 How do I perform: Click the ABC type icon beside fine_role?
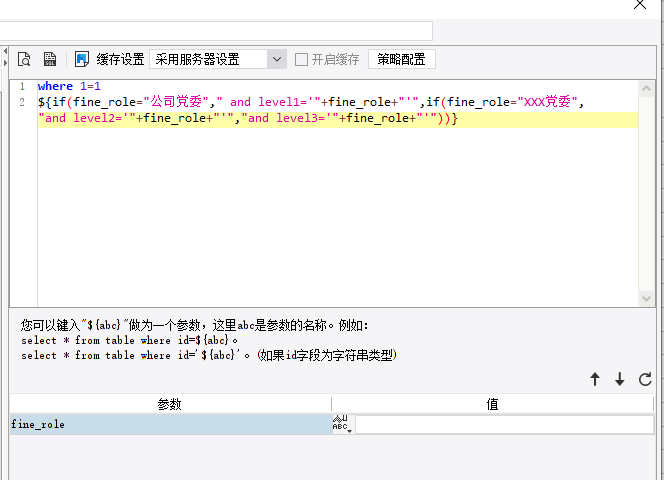(340, 423)
